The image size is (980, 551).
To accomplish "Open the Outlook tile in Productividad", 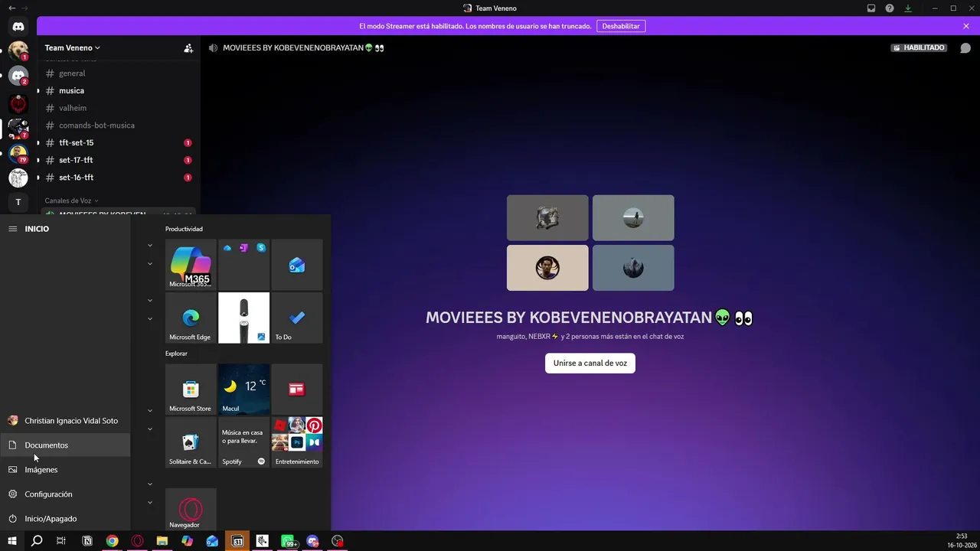I will tap(297, 265).
